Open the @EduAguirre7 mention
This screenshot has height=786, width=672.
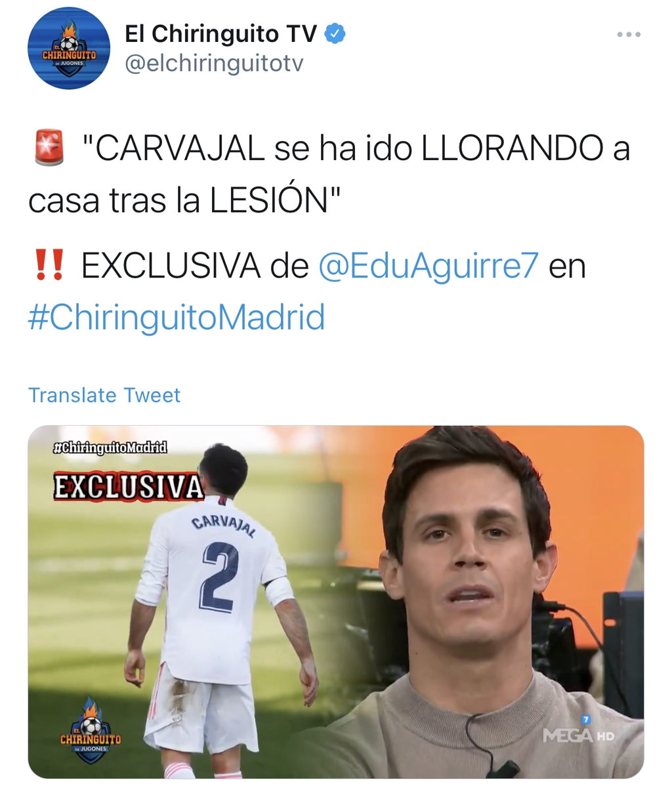click(429, 266)
